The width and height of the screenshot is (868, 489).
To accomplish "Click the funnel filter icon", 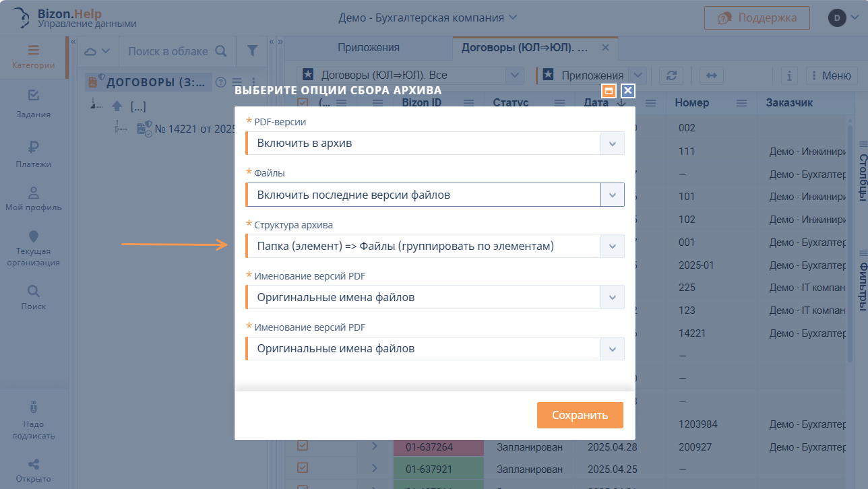I will tap(252, 51).
